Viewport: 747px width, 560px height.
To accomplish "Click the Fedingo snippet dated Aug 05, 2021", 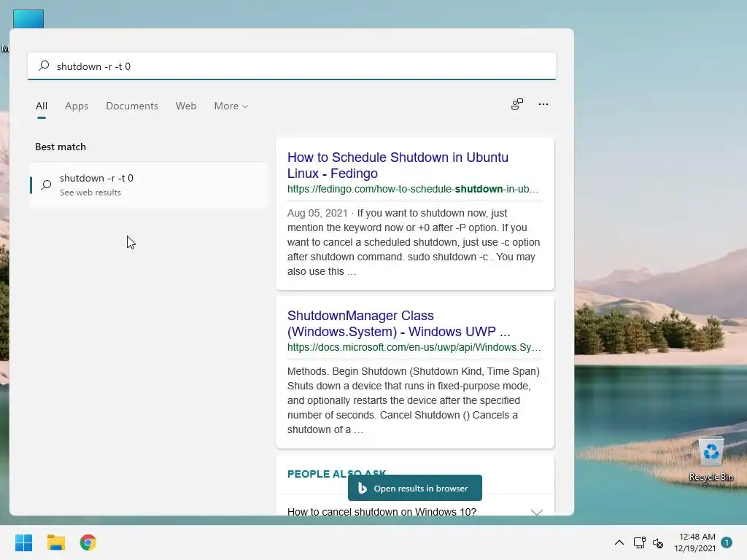I will coord(414,242).
